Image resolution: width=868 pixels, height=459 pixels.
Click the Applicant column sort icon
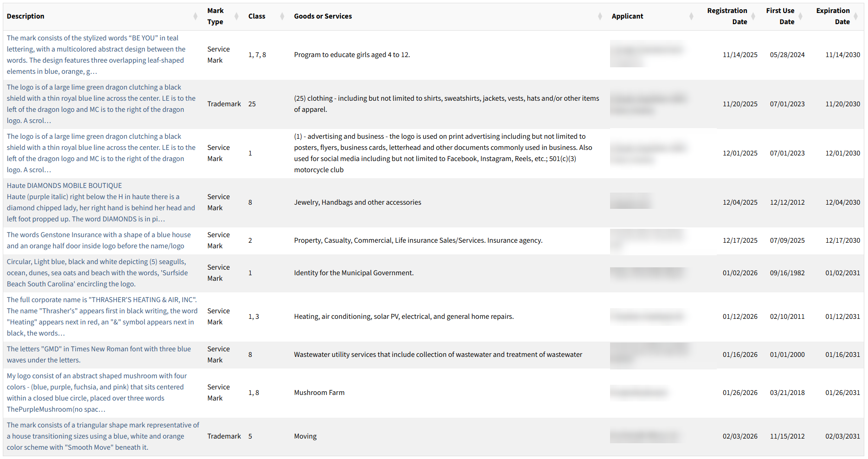point(691,17)
